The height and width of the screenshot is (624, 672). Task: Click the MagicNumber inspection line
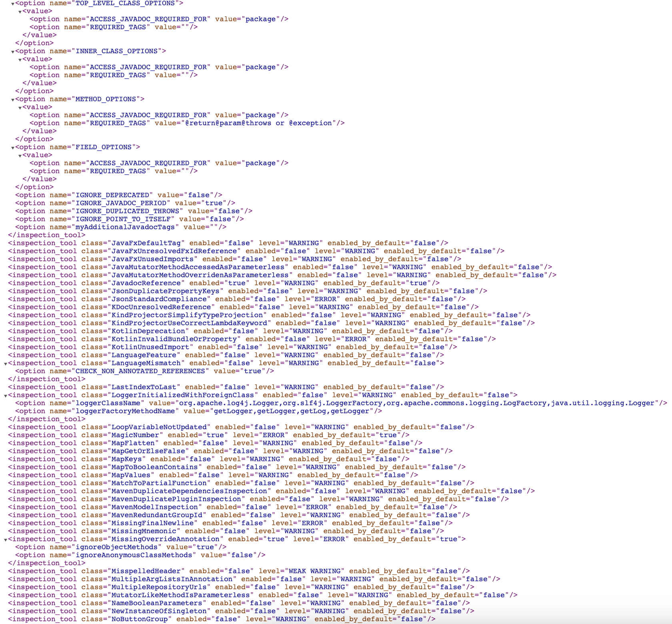[x=209, y=435]
